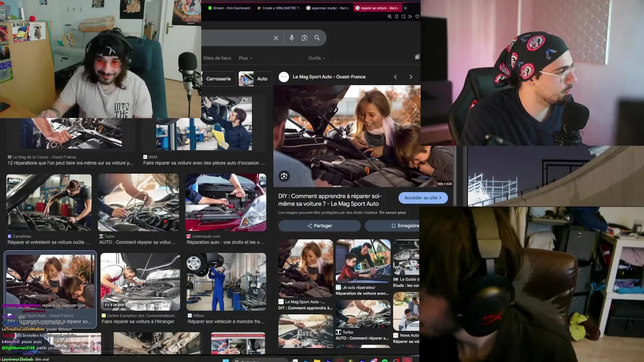The height and width of the screenshot is (362, 644).
Task: Open Hiflow blue mechanic thumbnail
Action: [x=225, y=282]
